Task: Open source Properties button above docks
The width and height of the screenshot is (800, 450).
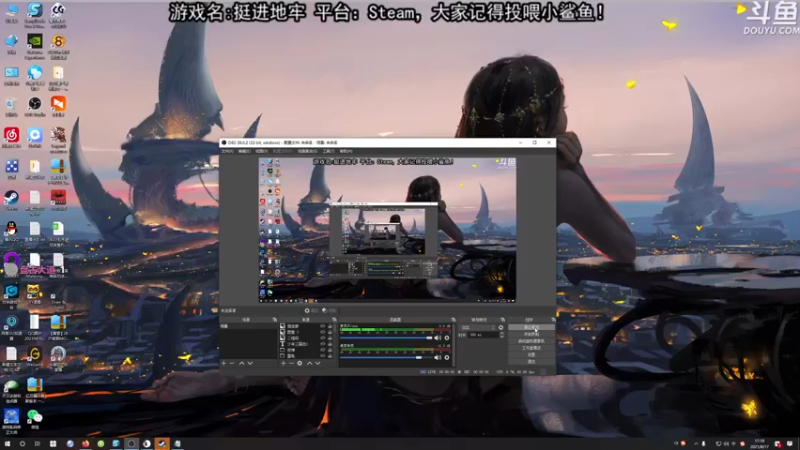Action: (311, 310)
